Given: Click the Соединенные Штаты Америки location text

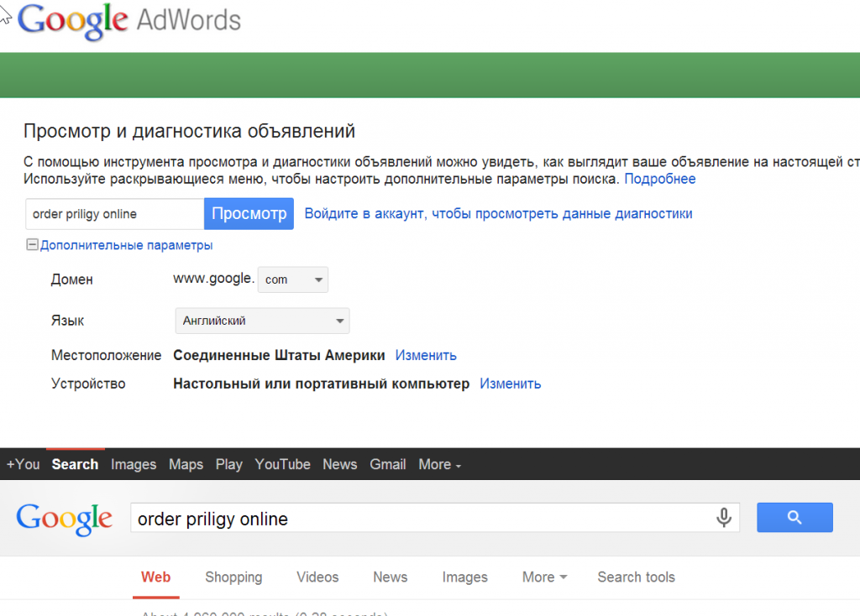Looking at the screenshot, I should pyautogui.click(x=279, y=356).
